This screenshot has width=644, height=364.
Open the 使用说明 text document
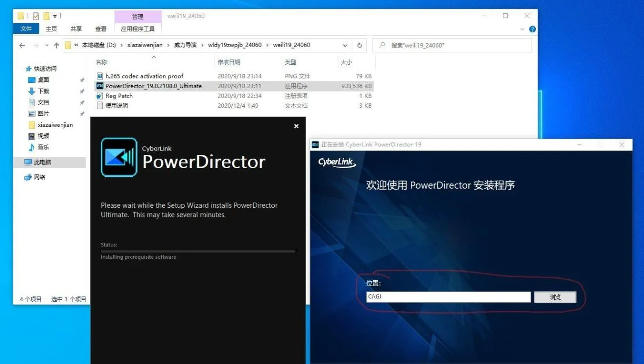[x=117, y=106]
